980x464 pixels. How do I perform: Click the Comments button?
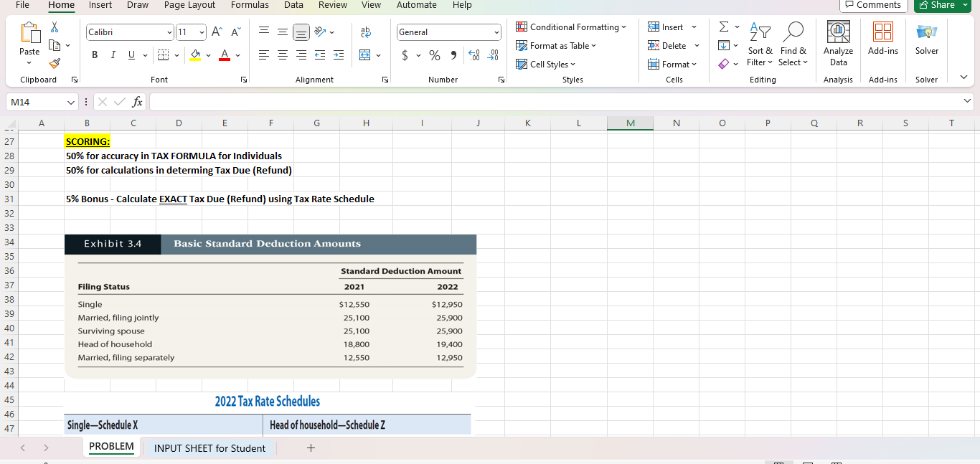(873, 5)
